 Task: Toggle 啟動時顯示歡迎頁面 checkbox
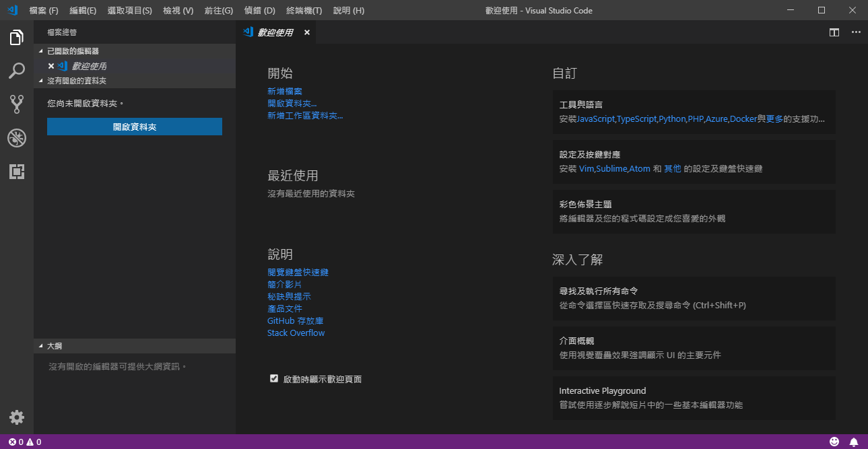point(274,378)
